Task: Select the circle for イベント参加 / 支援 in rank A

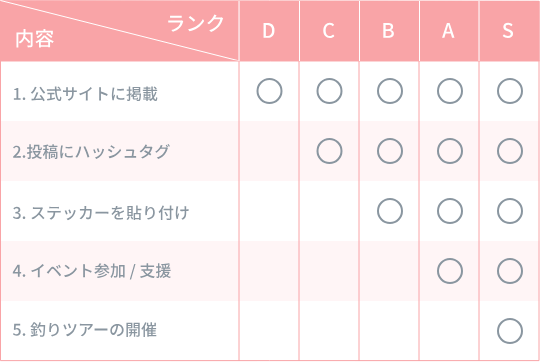Action: 450,271
